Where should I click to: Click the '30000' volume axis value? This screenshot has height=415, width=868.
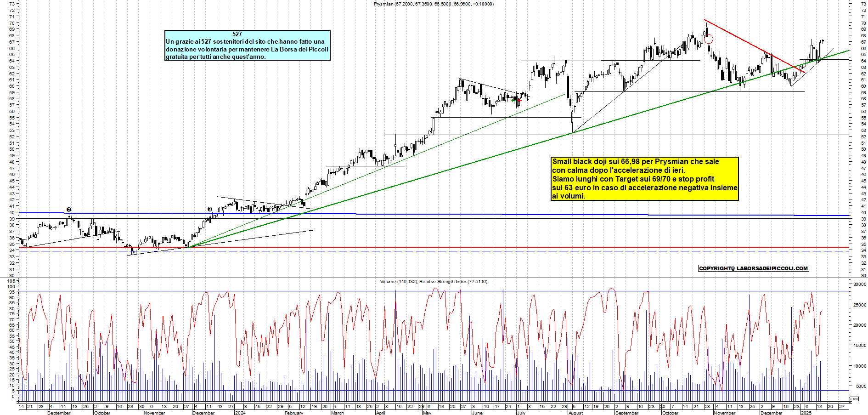859,284
